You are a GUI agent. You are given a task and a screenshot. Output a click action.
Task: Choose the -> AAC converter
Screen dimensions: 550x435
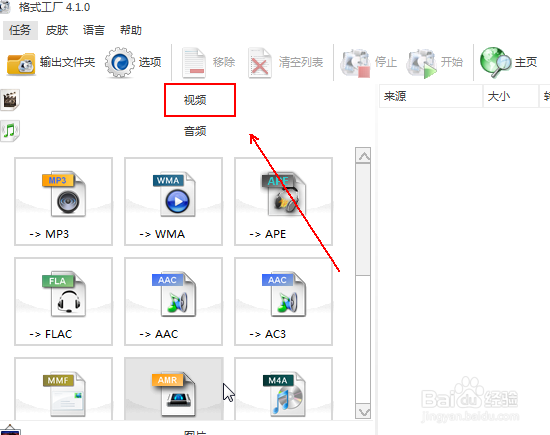click(174, 301)
